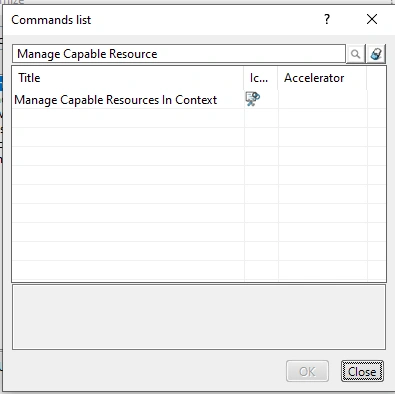
Task: Click the Manage Capable Resources command icon
Action: (253, 99)
